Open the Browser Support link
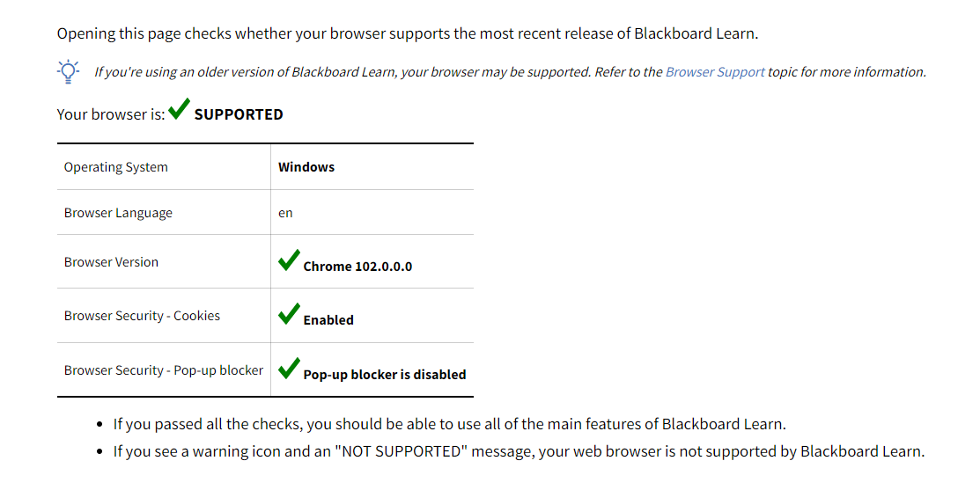The image size is (980, 490). click(715, 72)
